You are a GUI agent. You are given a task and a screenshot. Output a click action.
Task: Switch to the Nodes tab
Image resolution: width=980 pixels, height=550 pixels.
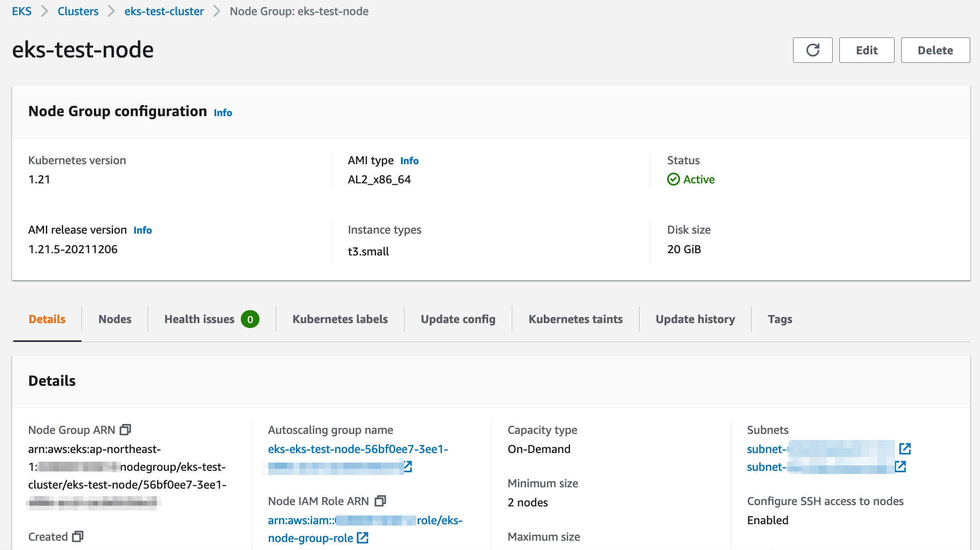click(115, 319)
